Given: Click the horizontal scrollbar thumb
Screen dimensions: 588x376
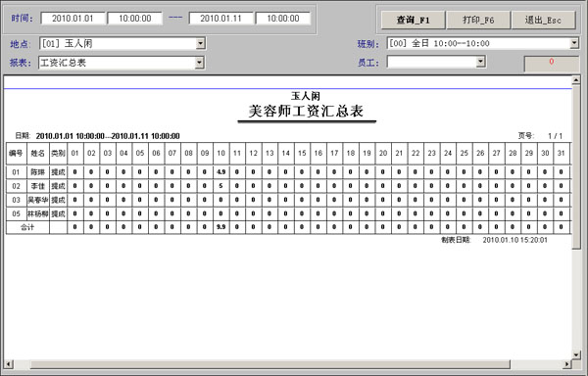Looking at the screenshot, I should pos(270,364).
